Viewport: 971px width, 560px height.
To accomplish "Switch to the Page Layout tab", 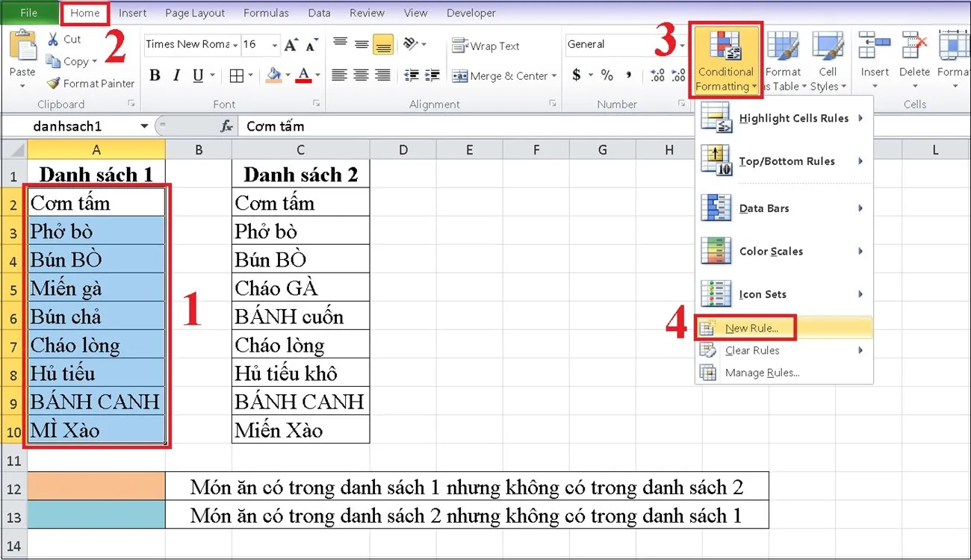I will 195,13.
